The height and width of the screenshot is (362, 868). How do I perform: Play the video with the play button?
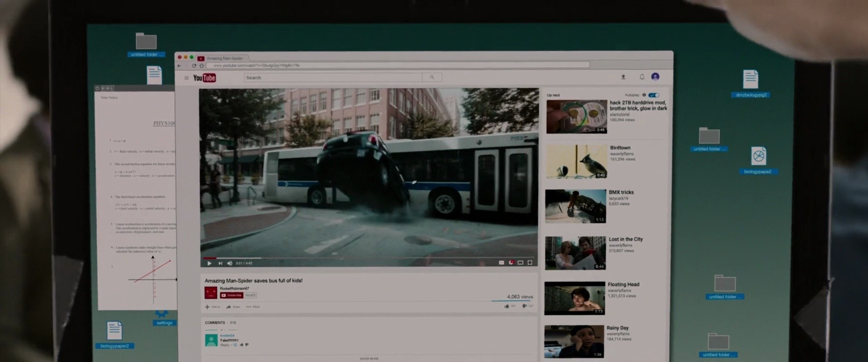click(x=209, y=263)
